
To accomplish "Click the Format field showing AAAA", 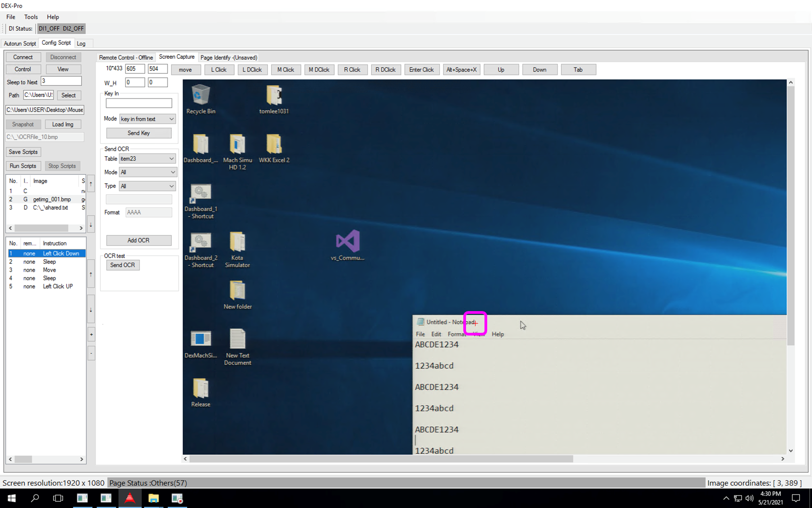I will pos(149,212).
